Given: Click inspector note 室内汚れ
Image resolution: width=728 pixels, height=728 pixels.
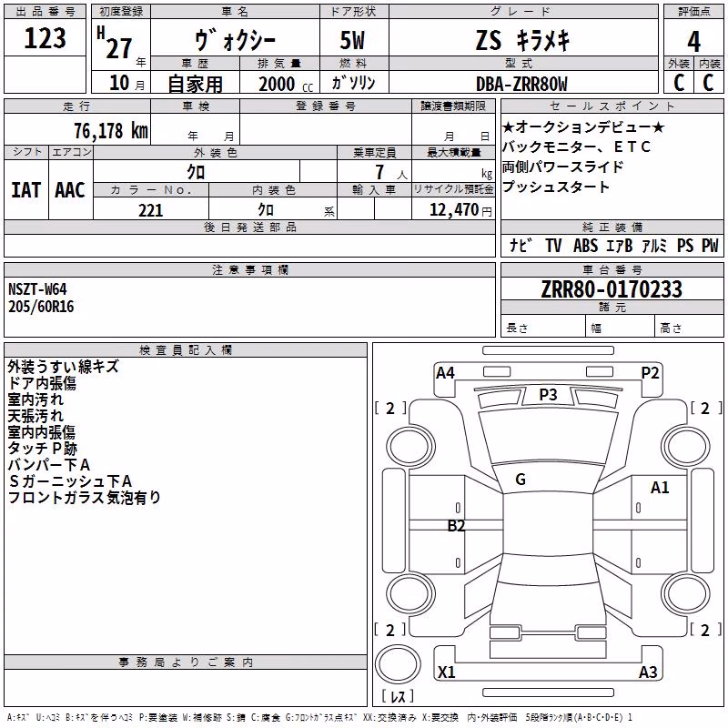Looking at the screenshot, I should (35, 399).
